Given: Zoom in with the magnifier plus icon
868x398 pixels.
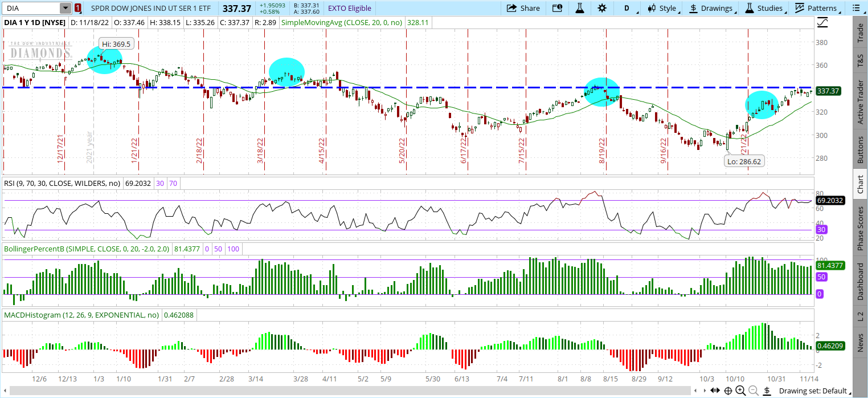Looking at the screenshot, I should (x=740, y=391).
